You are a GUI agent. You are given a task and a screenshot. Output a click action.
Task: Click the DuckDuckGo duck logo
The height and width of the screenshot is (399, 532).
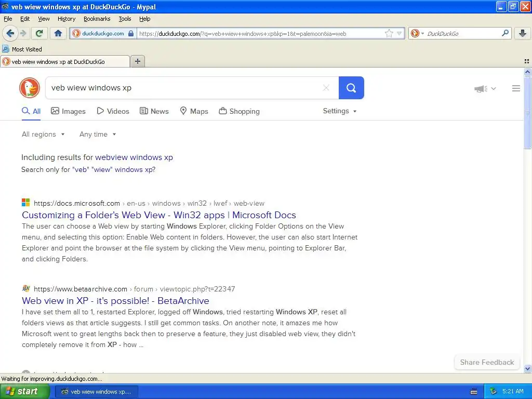point(30,88)
